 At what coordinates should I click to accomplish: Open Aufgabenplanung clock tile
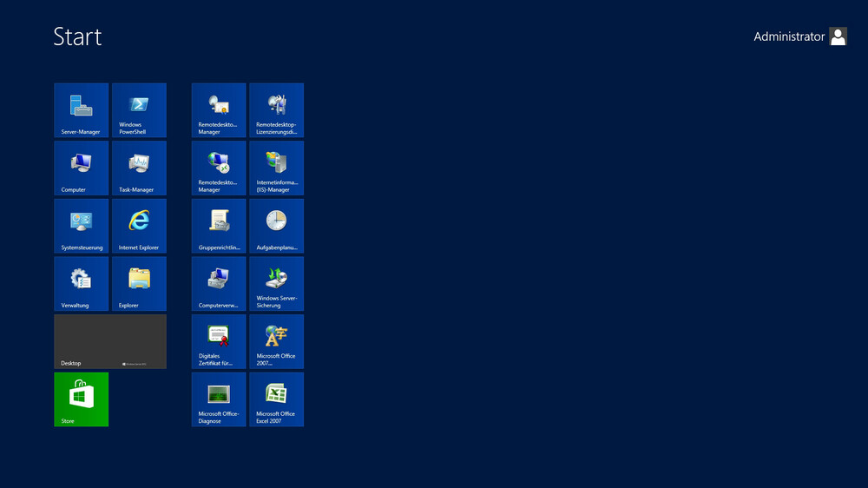tap(276, 226)
